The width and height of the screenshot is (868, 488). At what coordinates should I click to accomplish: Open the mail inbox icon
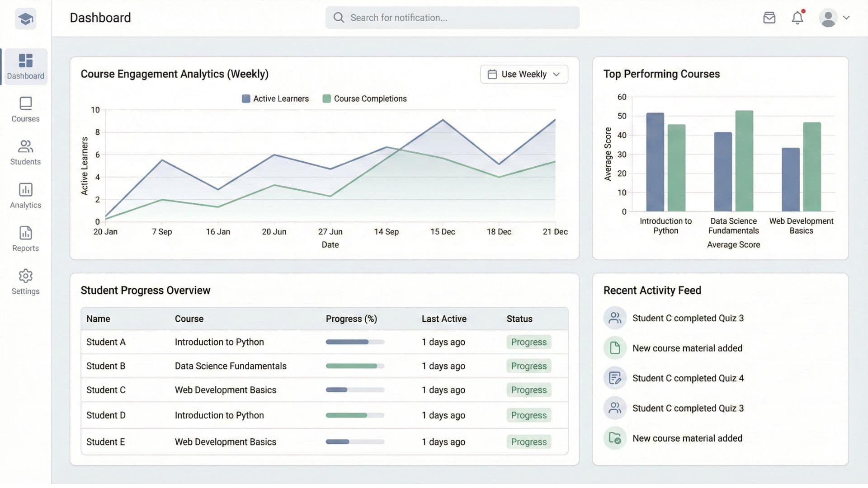pyautogui.click(x=769, y=18)
